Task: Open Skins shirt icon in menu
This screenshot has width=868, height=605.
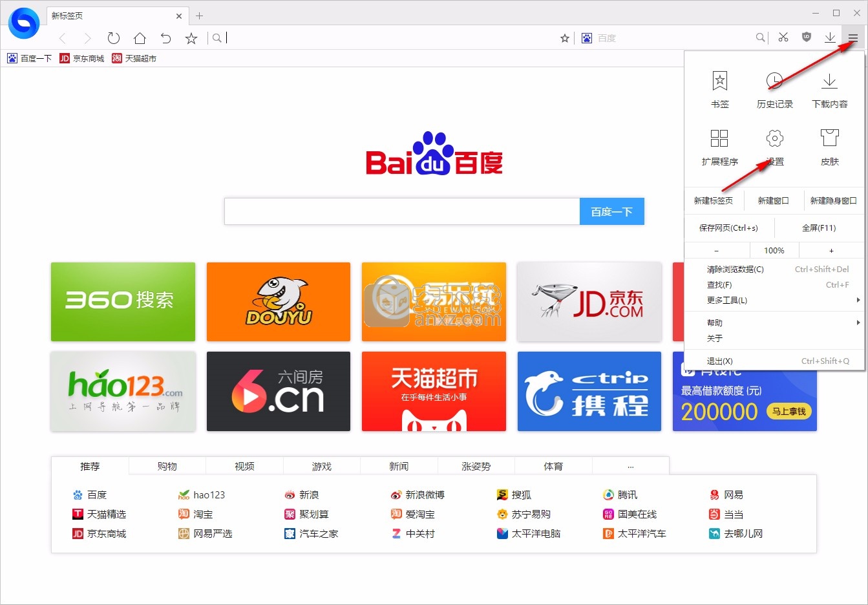Action: pos(829,147)
